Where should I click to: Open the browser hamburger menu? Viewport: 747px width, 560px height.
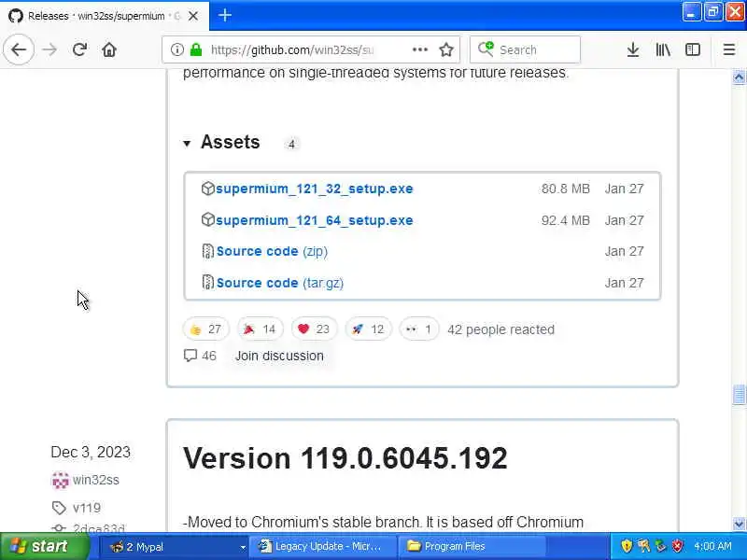coord(729,49)
